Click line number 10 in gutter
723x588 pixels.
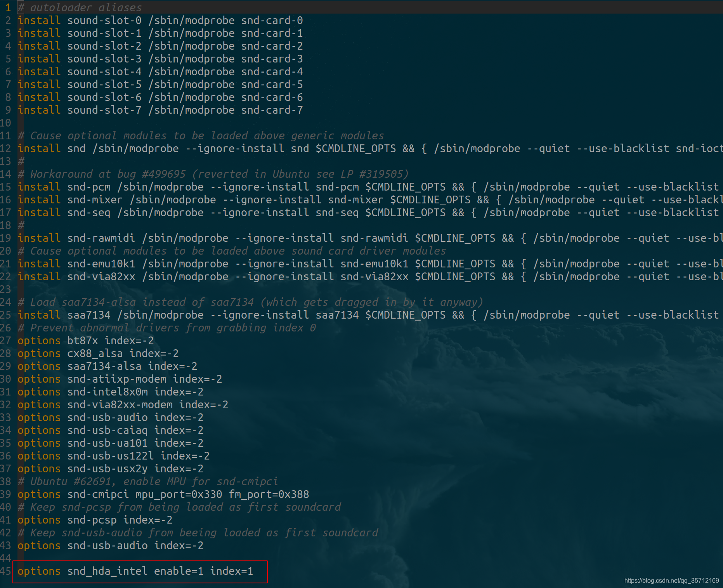tap(6, 123)
